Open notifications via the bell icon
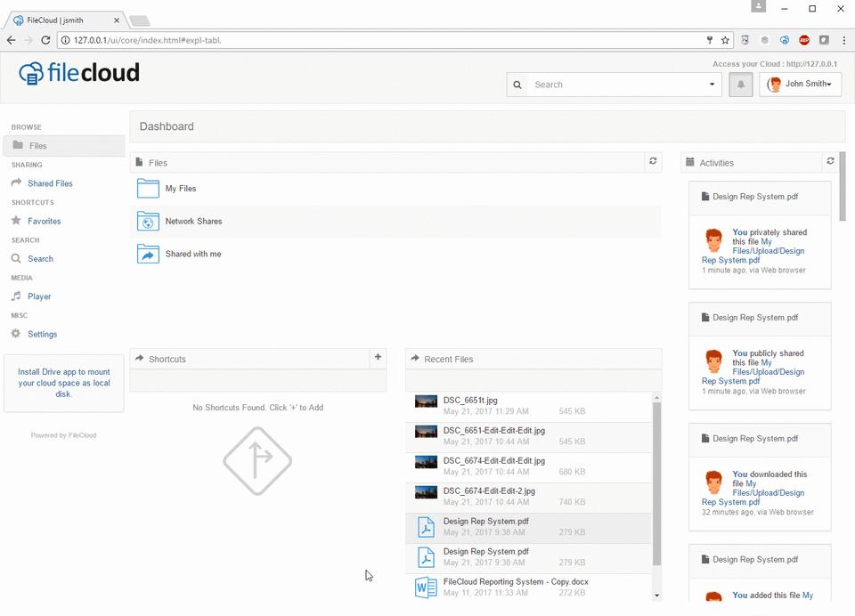This screenshot has height=616, width=855. click(x=741, y=84)
